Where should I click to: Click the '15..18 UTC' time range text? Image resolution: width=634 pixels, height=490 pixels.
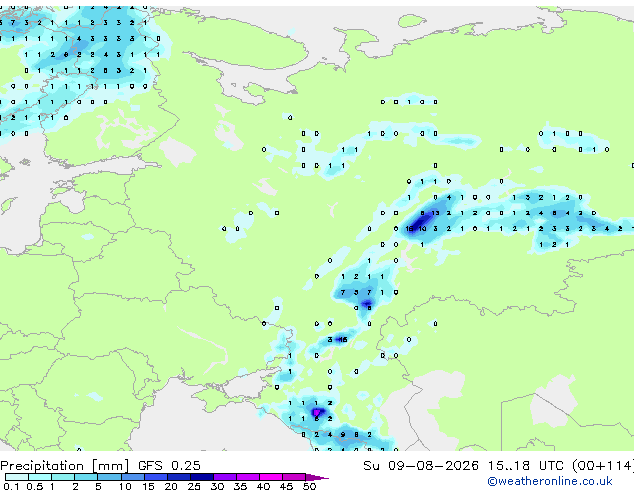click(x=525, y=466)
